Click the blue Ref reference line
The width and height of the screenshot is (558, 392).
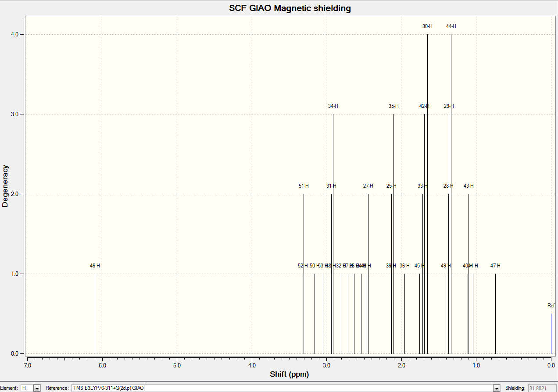[551, 333]
